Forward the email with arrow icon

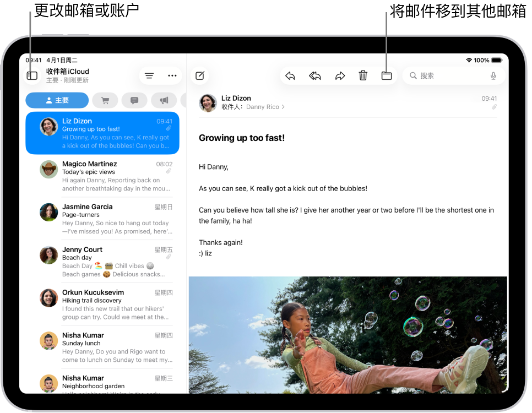340,75
